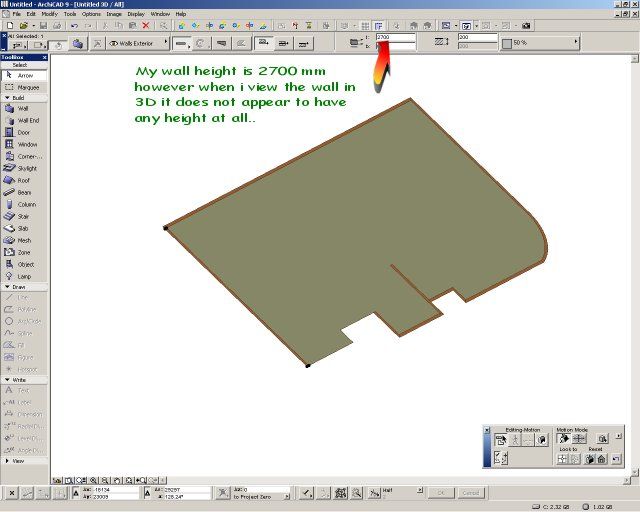Select the Mesh tool
This screenshot has width=640, height=512.
pyautogui.click(x=24, y=240)
